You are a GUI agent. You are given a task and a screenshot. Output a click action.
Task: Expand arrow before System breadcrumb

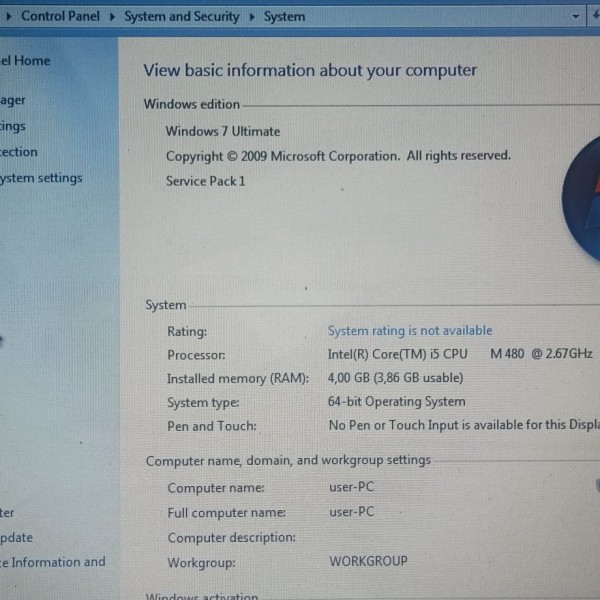(x=252, y=17)
